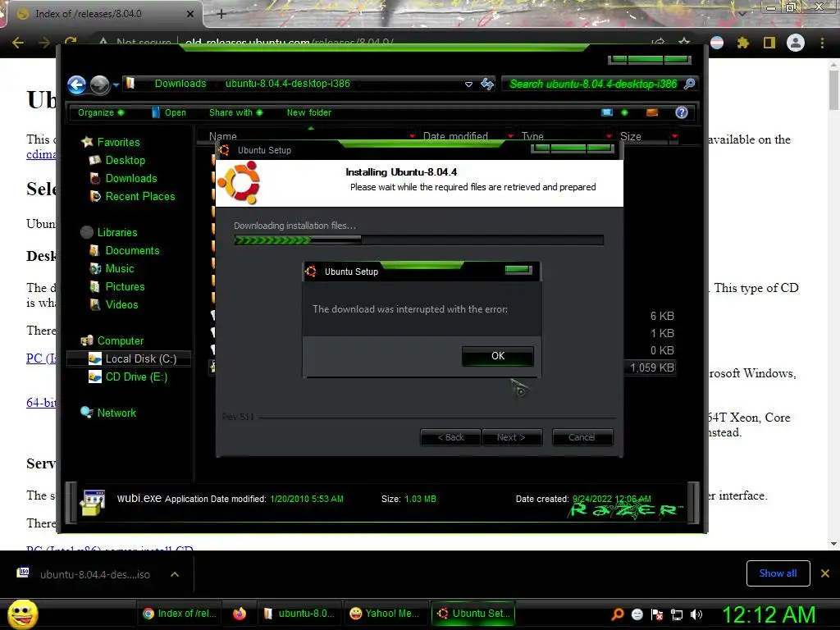The image size is (840, 630).
Task: Open the view options dropdown arrow
Action: click(x=624, y=112)
